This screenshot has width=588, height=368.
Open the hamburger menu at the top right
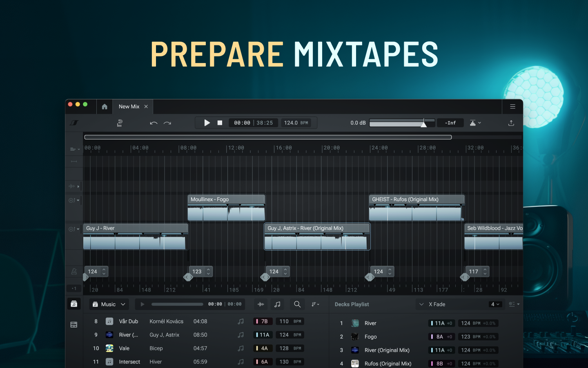pos(512,106)
